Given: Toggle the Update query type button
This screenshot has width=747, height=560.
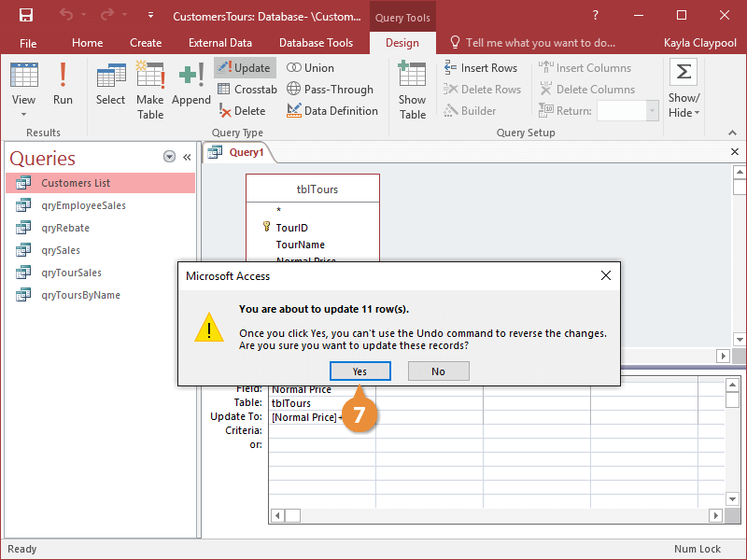Looking at the screenshot, I should pos(245,68).
